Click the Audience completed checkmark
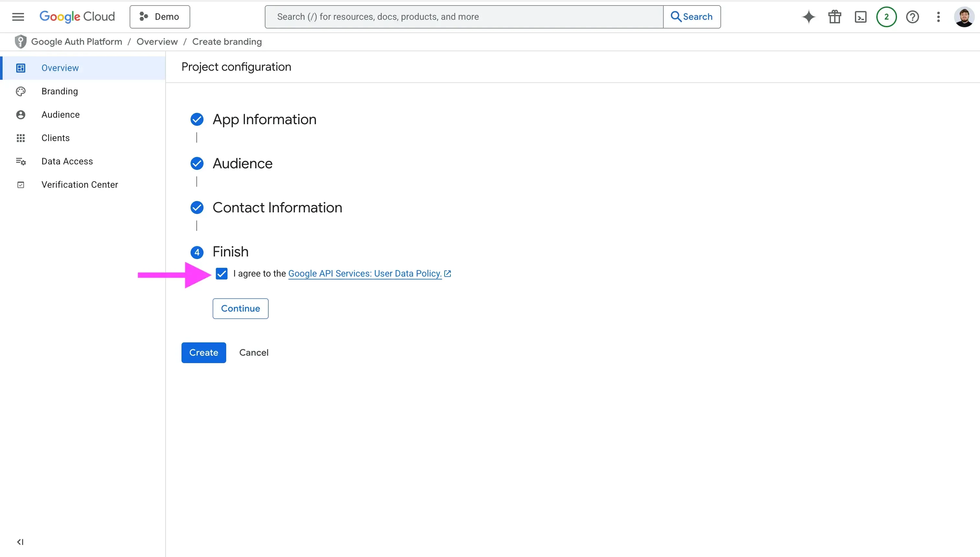 click(x=196, y=163)
